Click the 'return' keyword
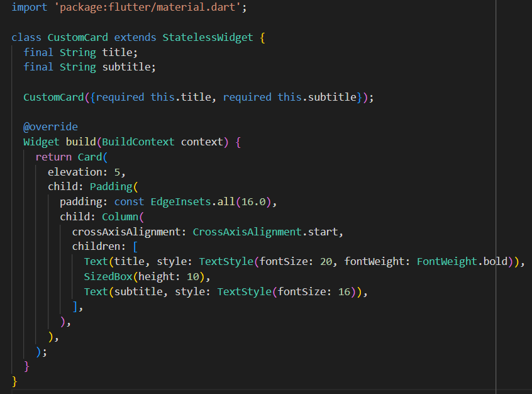Viewport: 532px width, 394px height. coord(53,157)
